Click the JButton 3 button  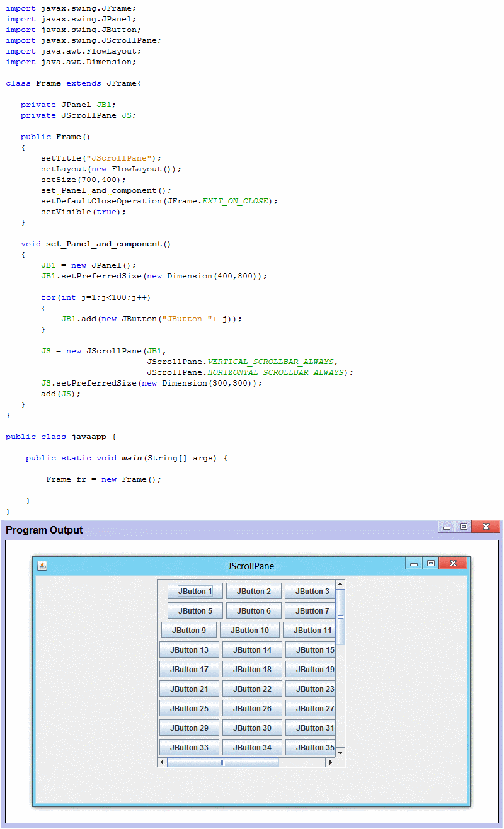coord(310,592)
